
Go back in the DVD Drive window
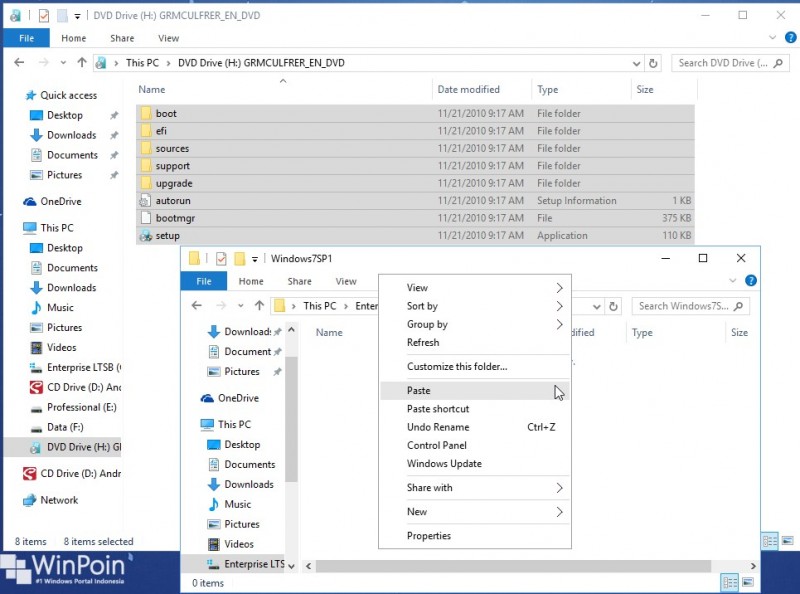coord(19,63)
